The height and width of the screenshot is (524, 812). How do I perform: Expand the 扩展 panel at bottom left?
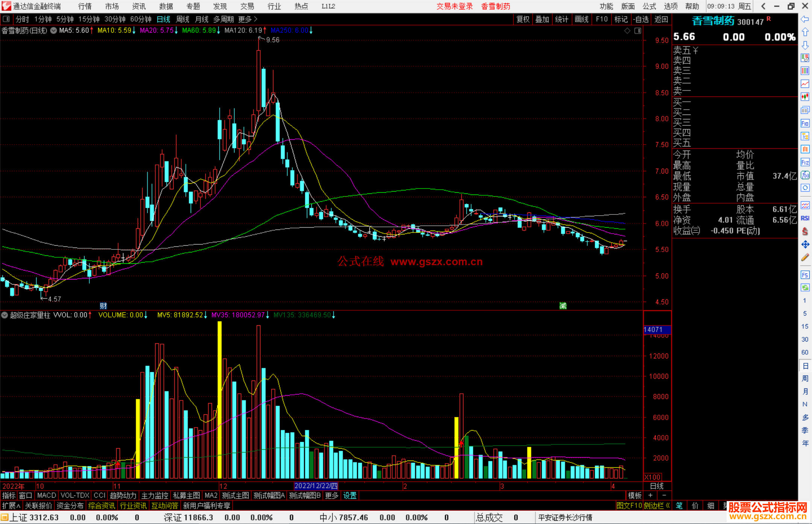coord(11,506)
